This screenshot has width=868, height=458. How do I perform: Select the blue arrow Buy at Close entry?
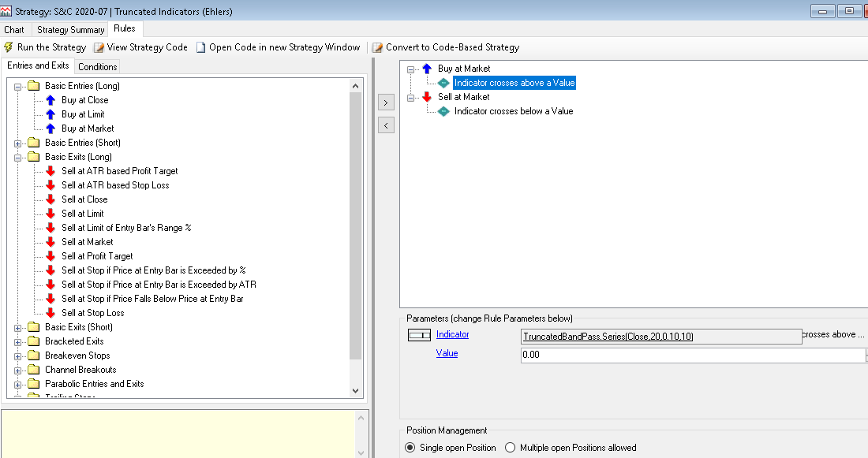tap(84, 100)
